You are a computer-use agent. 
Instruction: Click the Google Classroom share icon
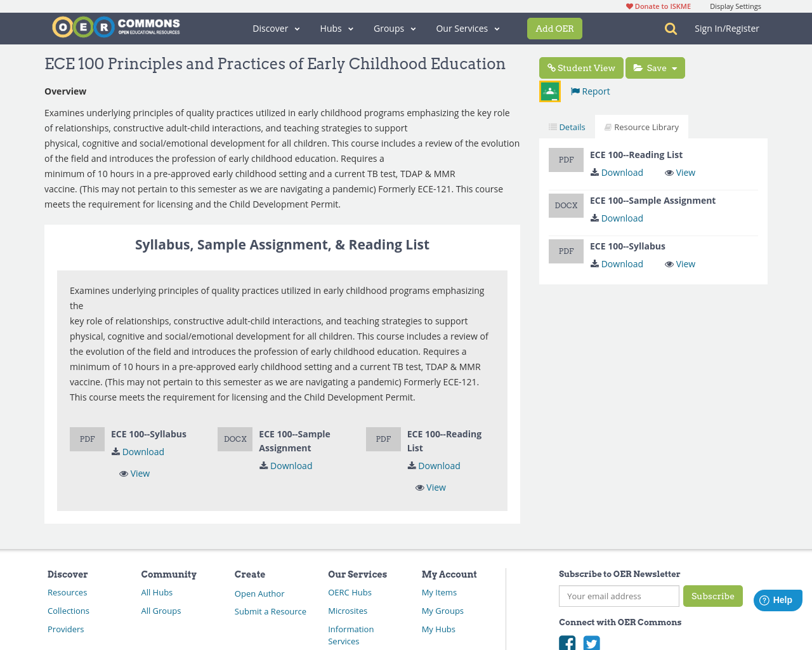[550, 91]
